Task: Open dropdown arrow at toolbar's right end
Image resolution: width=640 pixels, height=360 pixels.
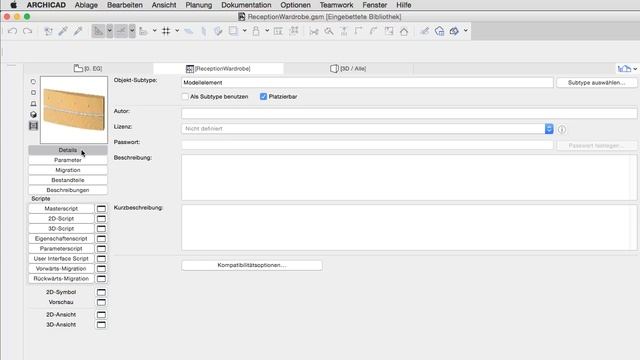Action: [x=466, y=31]
